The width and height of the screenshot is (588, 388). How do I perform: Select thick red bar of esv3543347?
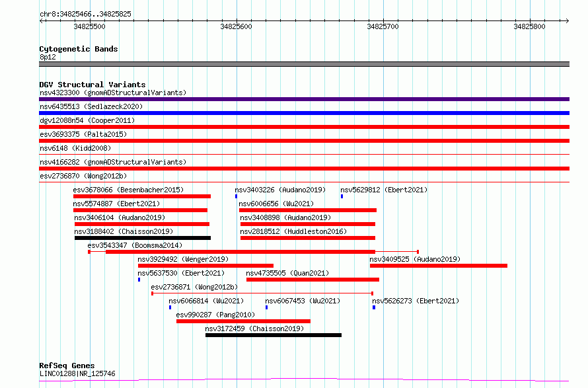(240, 252)
